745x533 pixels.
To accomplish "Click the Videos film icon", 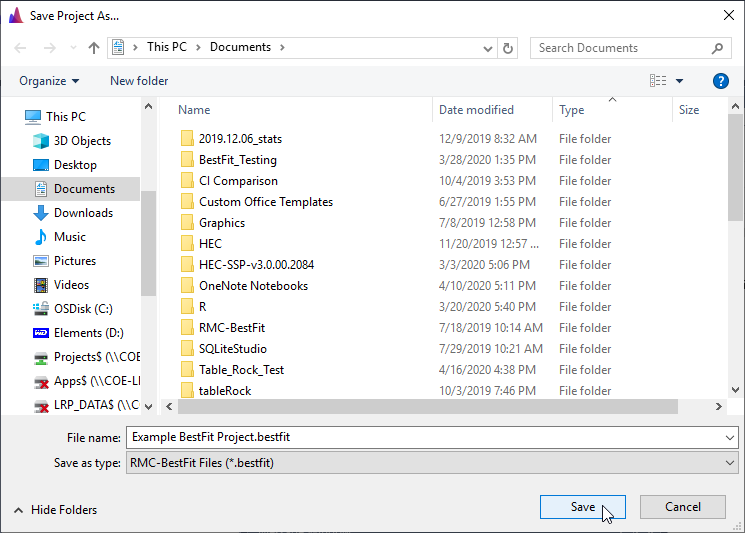I will tap(41, 285).
